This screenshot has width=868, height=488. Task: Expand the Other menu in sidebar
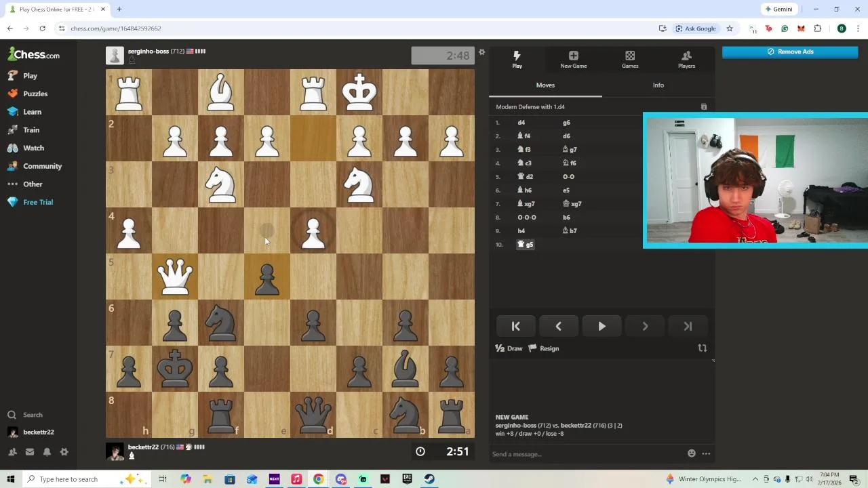coord(25,184)
